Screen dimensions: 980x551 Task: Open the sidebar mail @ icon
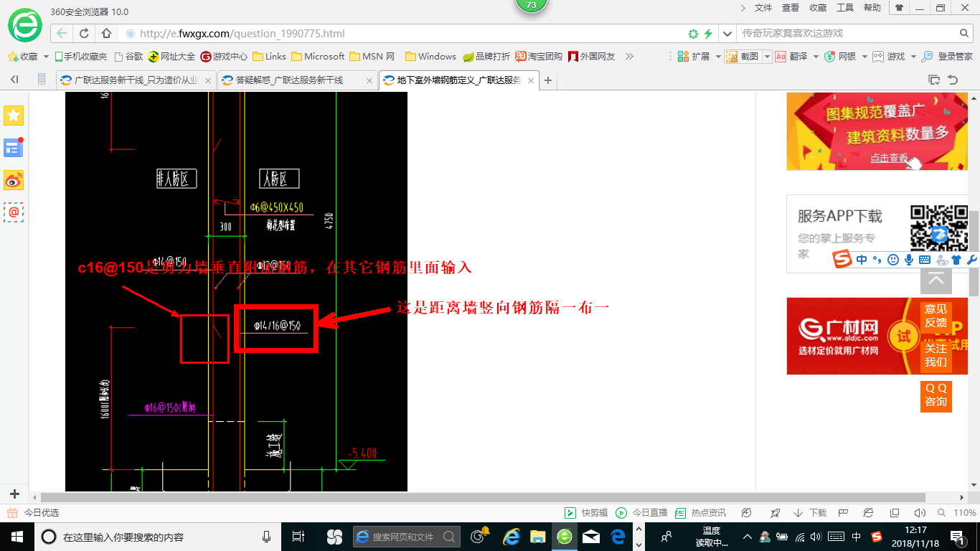click(x=14, y=212)
